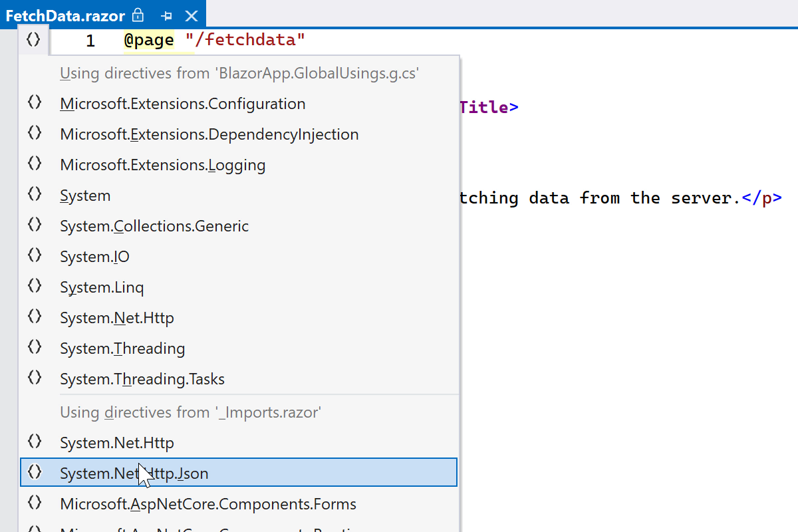The width and height of the screenshot is (798, 532).
Task: Click the icon next to System.IO
Action: 35,255
